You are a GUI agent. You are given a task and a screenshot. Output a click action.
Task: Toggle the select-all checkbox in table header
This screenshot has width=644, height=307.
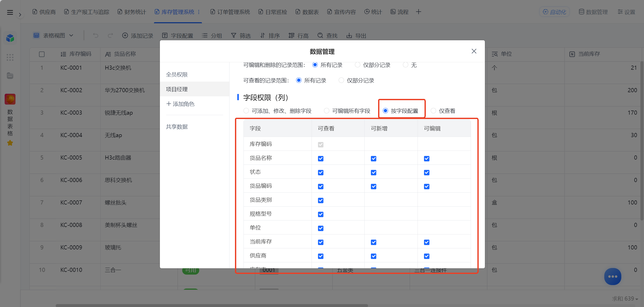(42, 54)
